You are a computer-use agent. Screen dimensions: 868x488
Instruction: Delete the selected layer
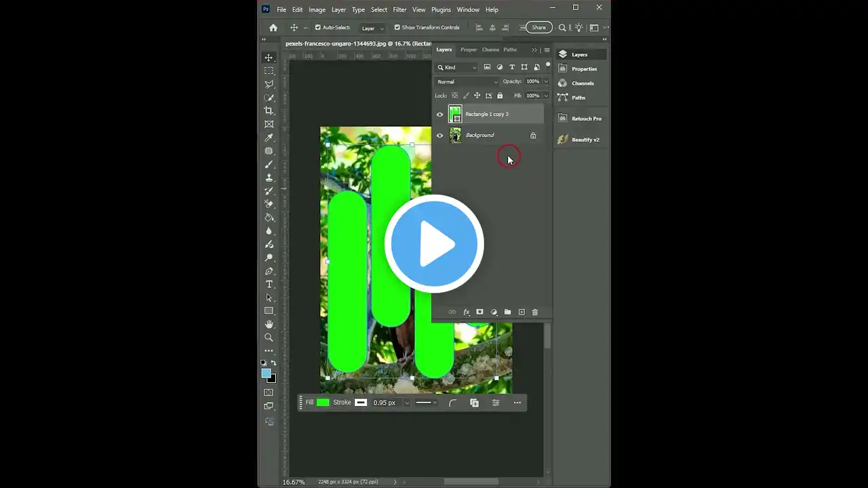tap(535, 312)
